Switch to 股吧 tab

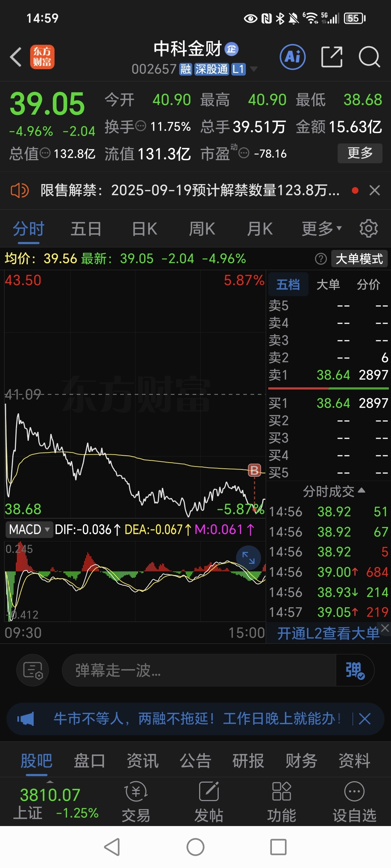click(37, 761)
